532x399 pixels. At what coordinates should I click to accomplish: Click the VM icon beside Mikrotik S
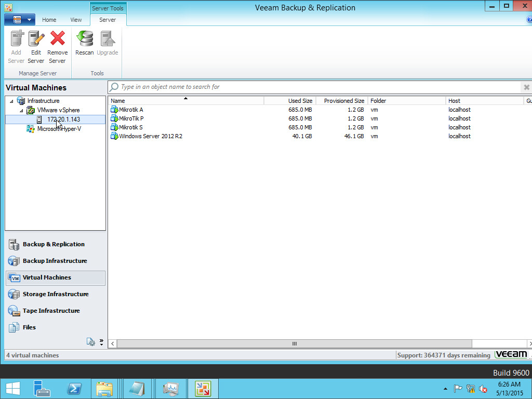pyautogui.click(x=114, y=127)
